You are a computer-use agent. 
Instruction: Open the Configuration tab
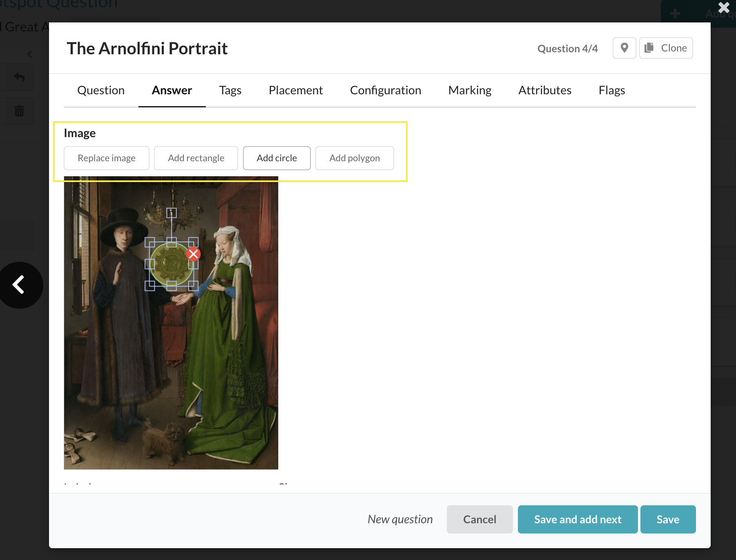[385, 90]
